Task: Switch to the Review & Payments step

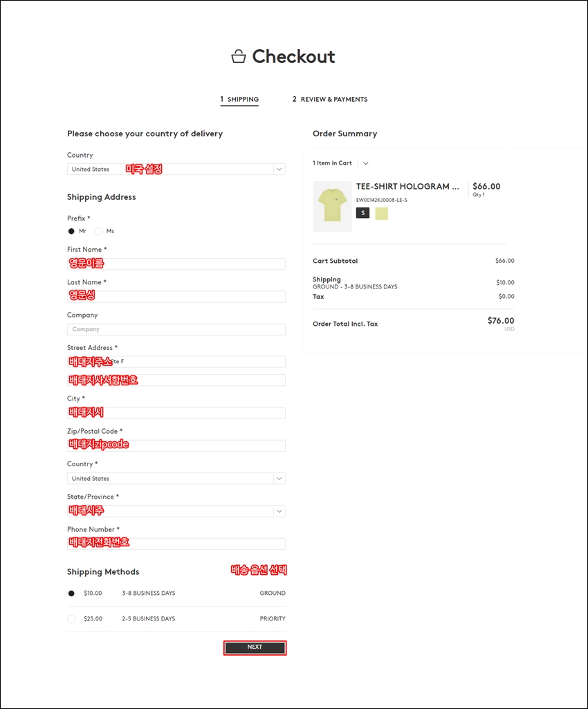Action: [330, 100]
